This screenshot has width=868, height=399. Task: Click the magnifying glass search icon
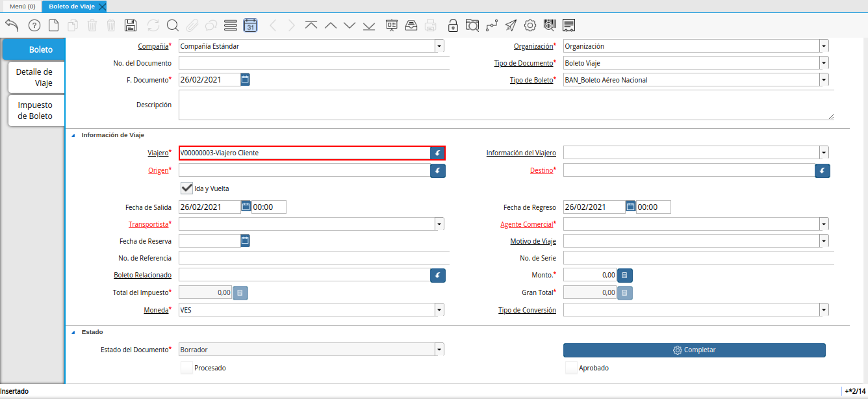click(172, 25)
